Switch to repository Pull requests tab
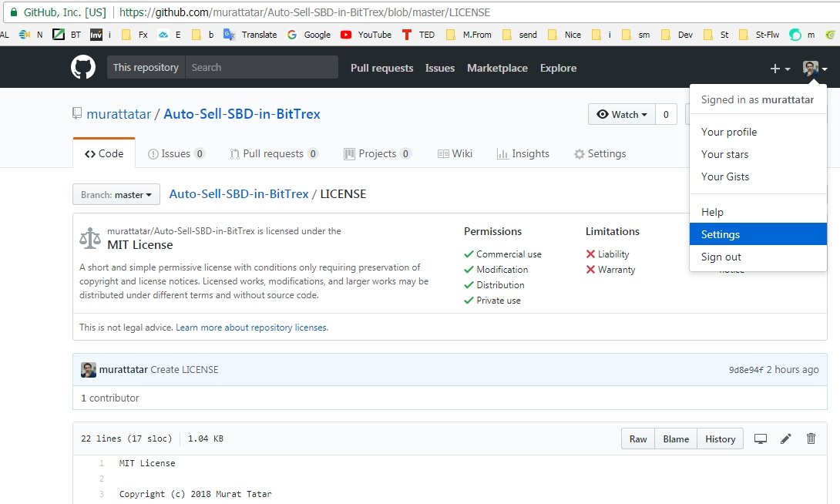Screen dimensions: 840x504 (274, 153)
